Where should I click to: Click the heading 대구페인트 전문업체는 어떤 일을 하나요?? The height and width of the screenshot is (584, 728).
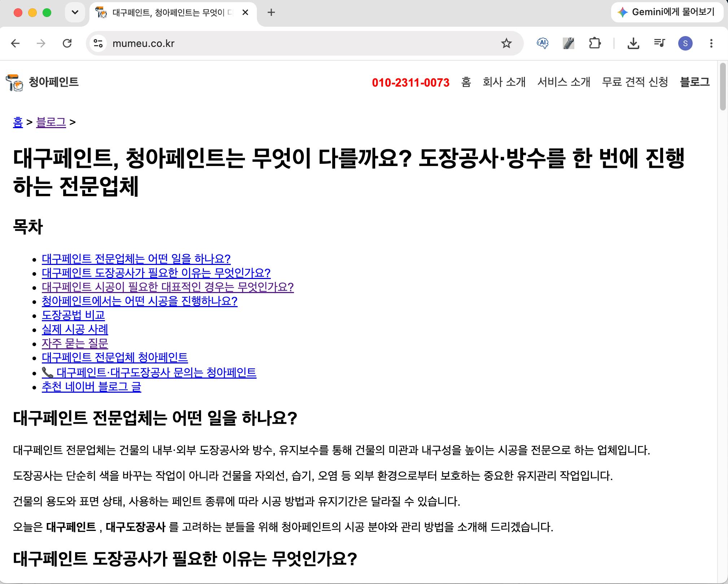point(155,418)
